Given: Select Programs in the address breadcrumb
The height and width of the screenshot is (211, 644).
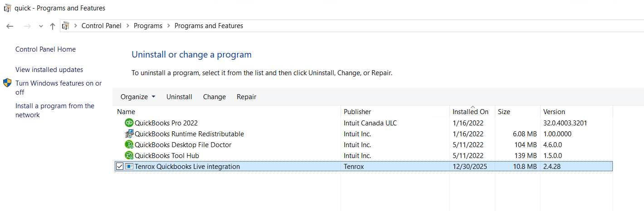Looking at the screenshot, I should click(x=148, y=26).
